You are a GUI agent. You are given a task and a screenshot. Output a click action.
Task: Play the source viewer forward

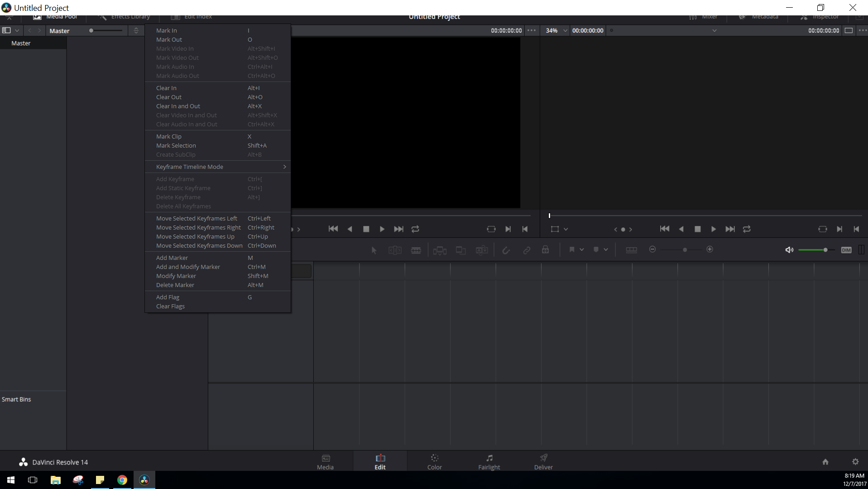(382, 229)
